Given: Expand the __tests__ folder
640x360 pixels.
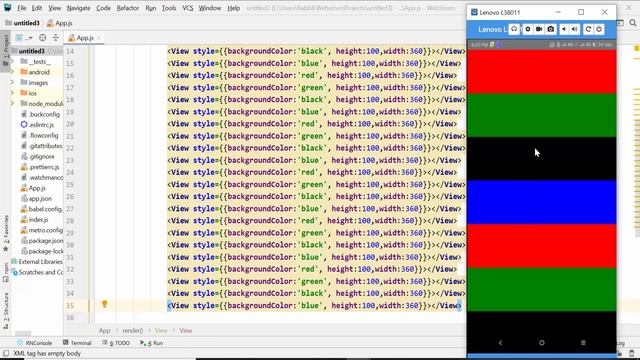Looking at the screenshot, I should click(x=12, y=62).
